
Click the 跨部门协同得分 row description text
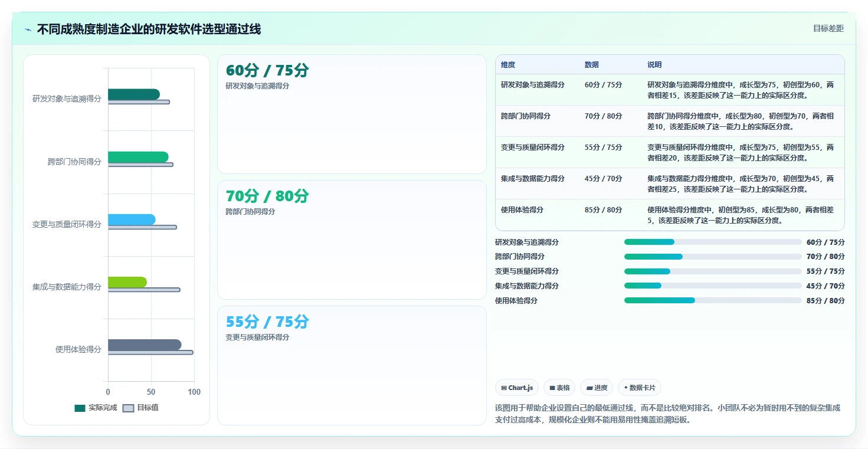coord(741,122)
